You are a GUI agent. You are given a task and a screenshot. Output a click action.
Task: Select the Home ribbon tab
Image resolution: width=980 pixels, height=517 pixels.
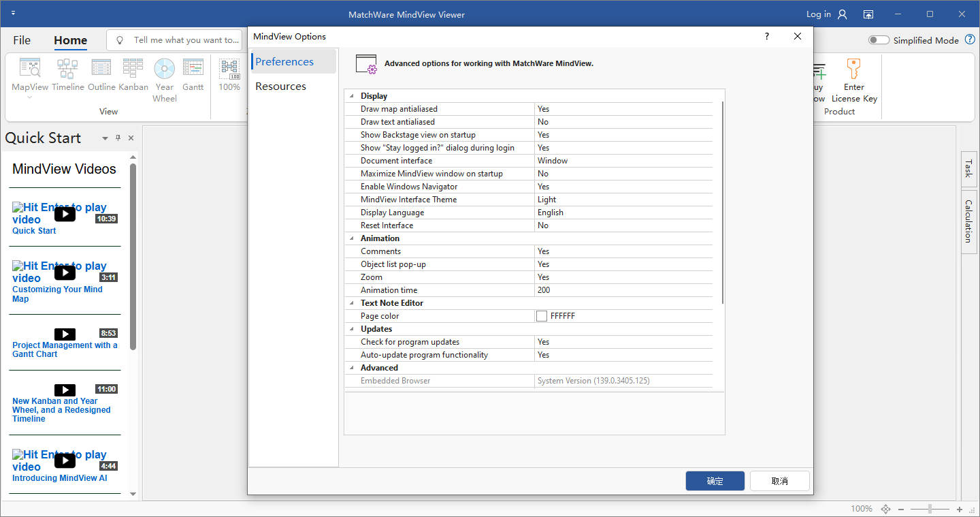coord(71,40)
